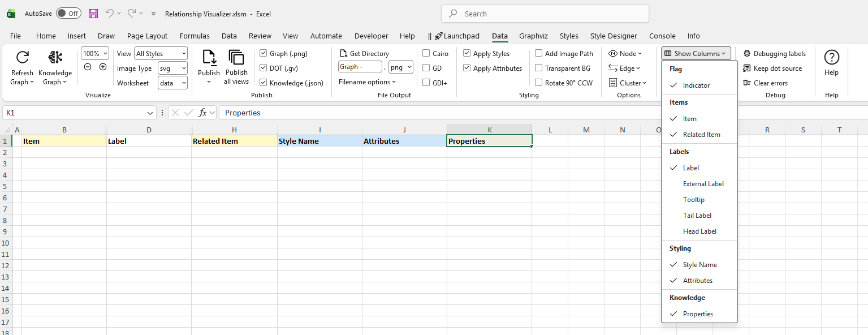Screen dimensions: 868x335
Task: Click the Graph - filename prefix field
Action: point(360,67)
